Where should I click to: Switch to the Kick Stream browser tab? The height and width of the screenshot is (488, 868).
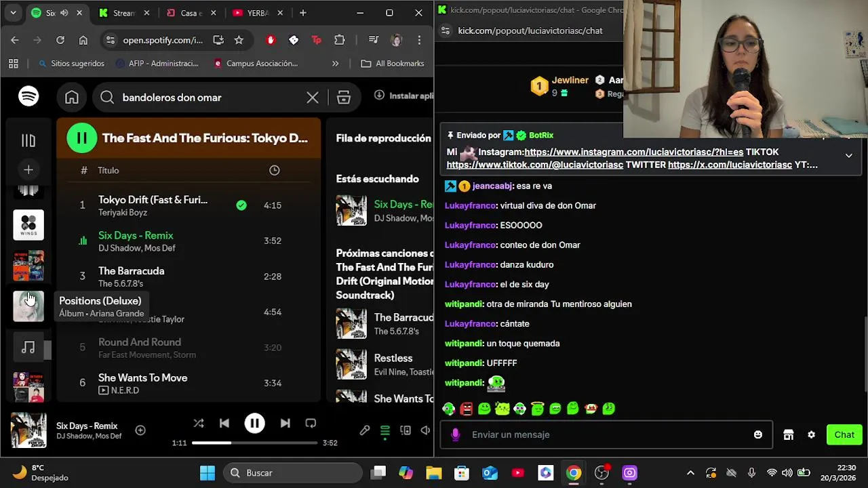coord(123,13)
